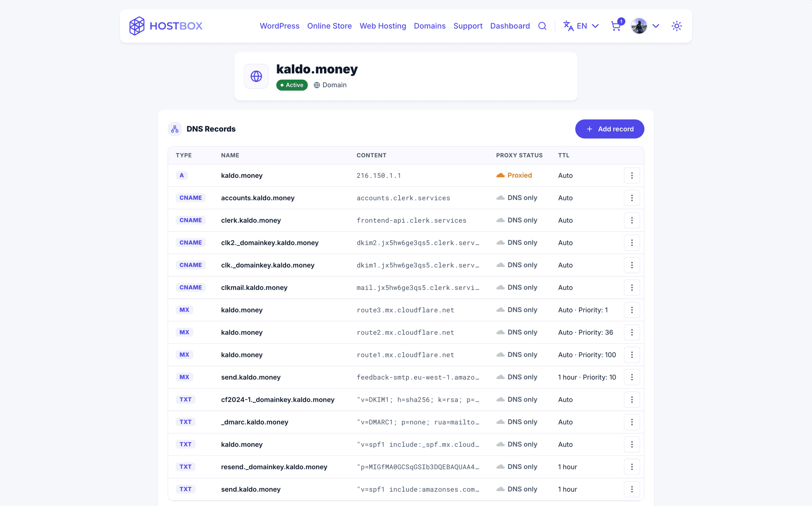Open actions menu for cf2024-1._domainkey record
Image resolution: width=812 pixels, height=506 pixels.
coord(632,400)
